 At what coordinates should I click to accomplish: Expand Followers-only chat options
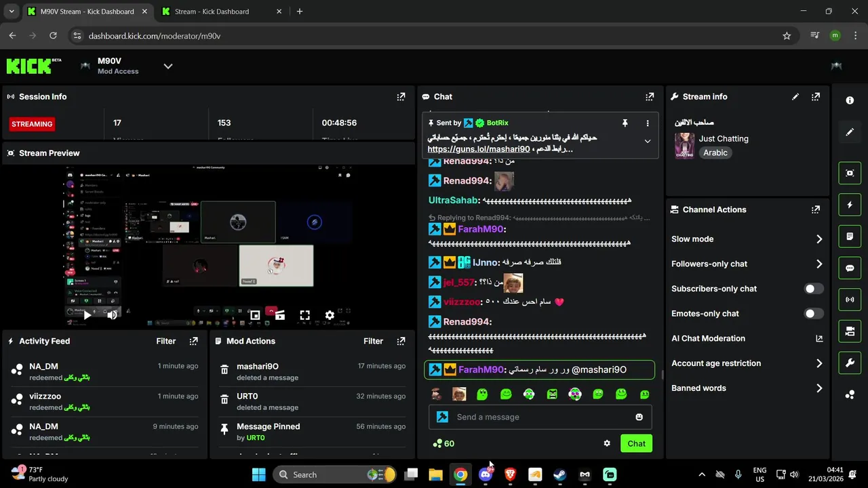tap(747, 264)
